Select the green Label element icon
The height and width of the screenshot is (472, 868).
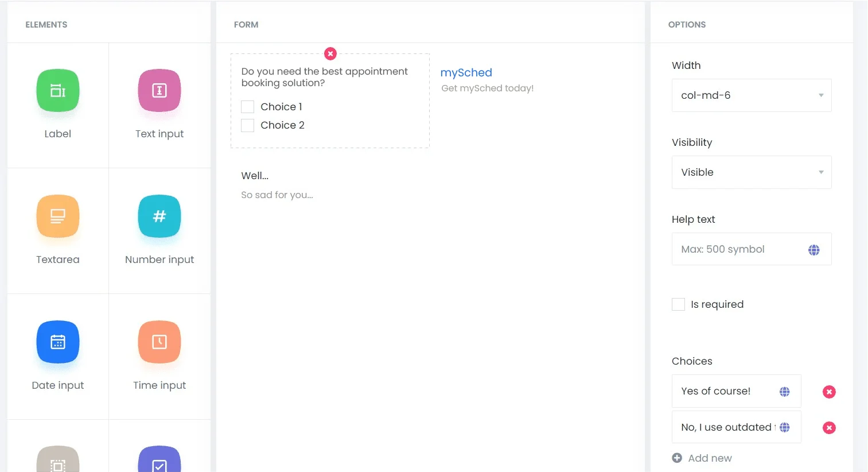(x=58, y=90)
